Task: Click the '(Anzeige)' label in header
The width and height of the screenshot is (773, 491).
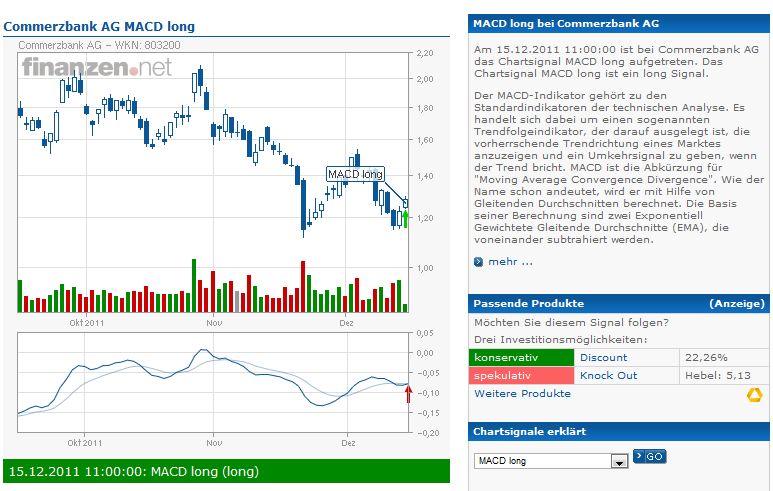Action: 737,303
